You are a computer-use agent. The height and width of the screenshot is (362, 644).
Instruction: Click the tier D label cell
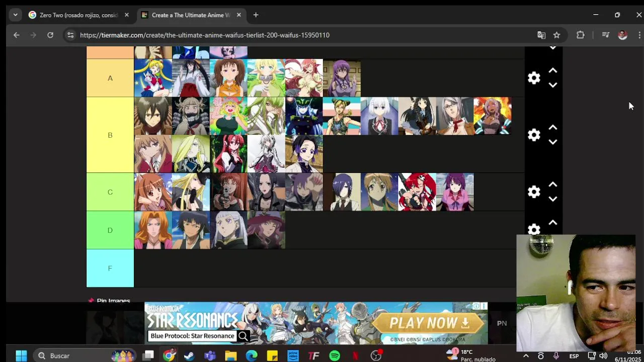click(110, 230)
